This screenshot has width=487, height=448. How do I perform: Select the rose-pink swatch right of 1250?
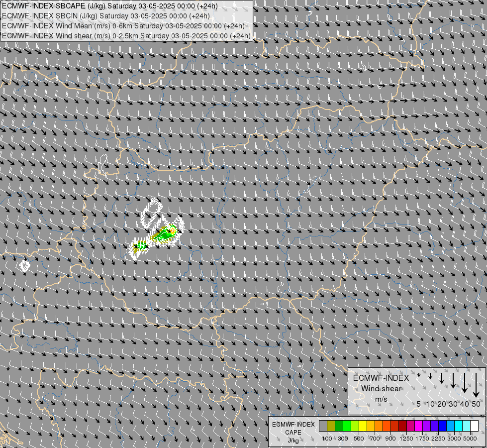click(x=411, y=426)
